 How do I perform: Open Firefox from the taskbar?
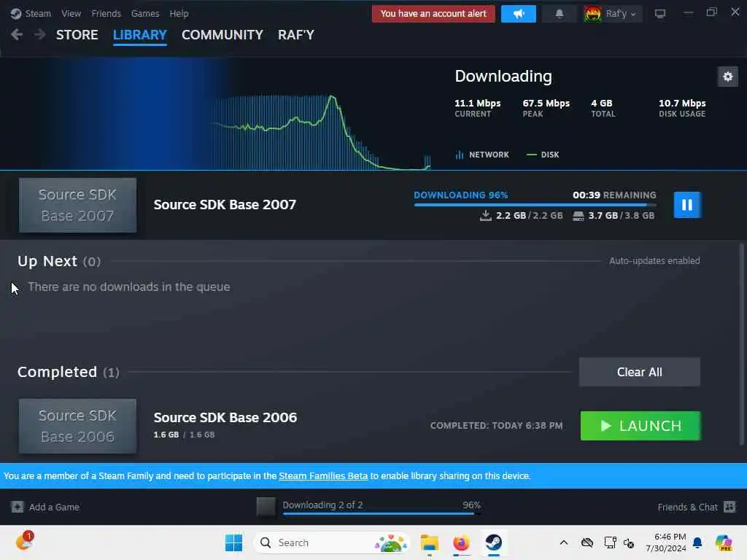coord(461,542)
